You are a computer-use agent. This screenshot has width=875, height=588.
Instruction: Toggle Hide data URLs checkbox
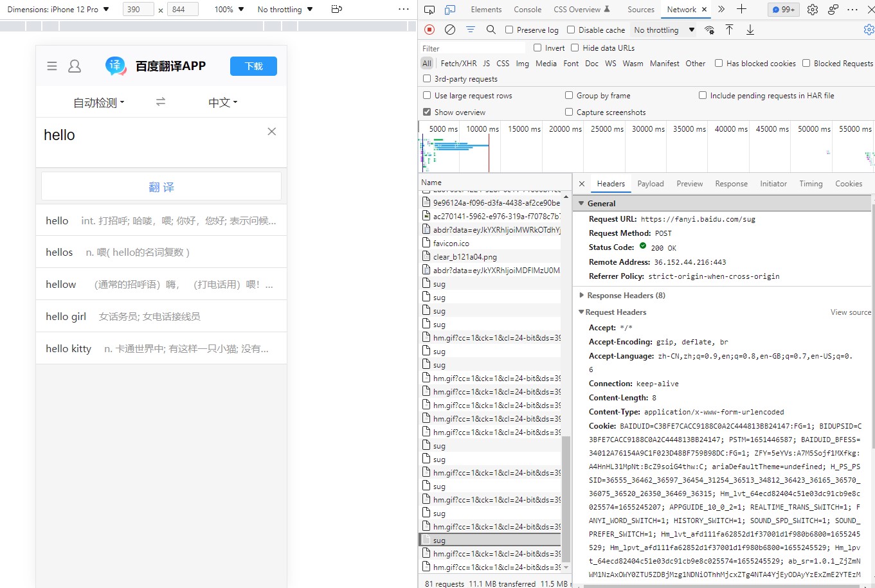575,48
